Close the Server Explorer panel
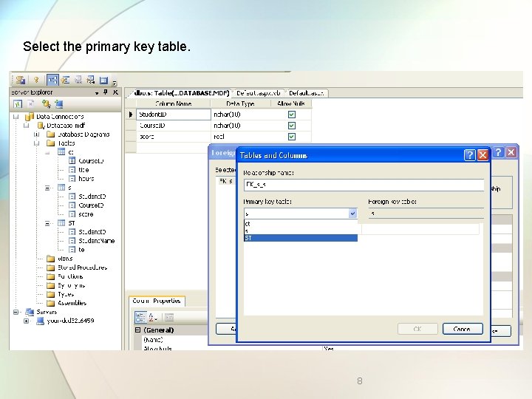 pyautogui.click(x=115, y=92)
